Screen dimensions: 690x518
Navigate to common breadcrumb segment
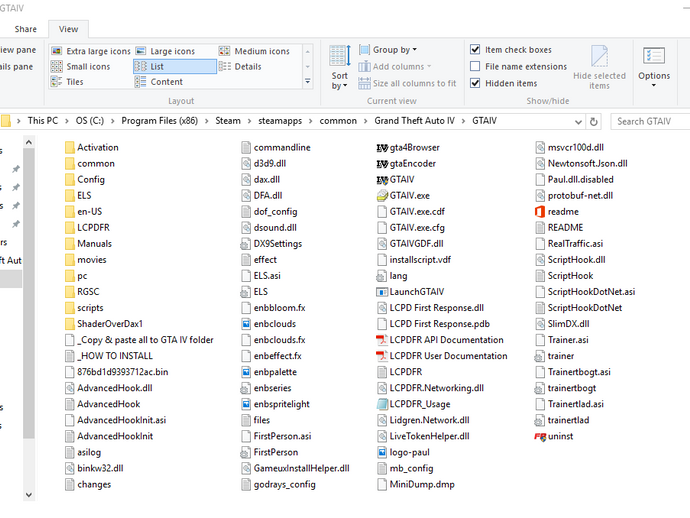pyautogui.click(x=338, y=121)
